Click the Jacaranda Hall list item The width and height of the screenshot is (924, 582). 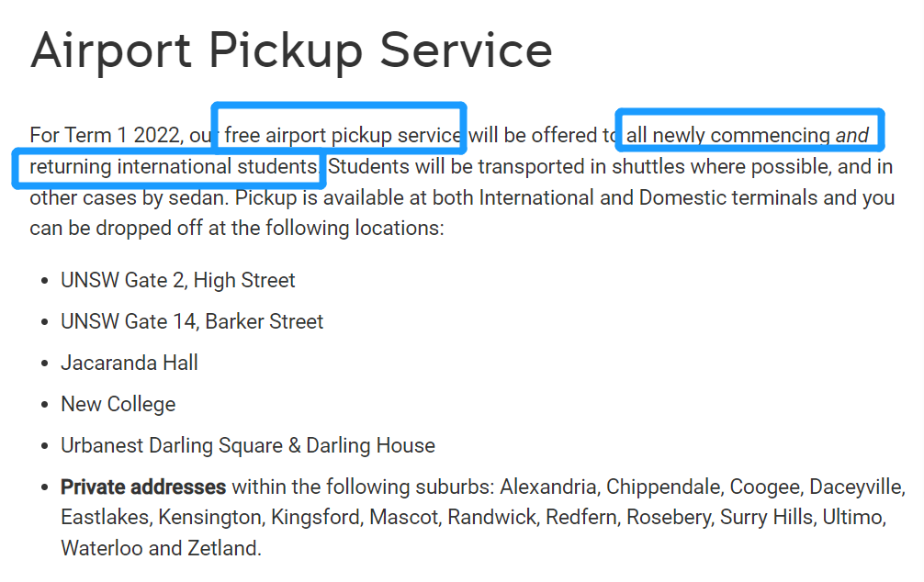pos(130,363)
